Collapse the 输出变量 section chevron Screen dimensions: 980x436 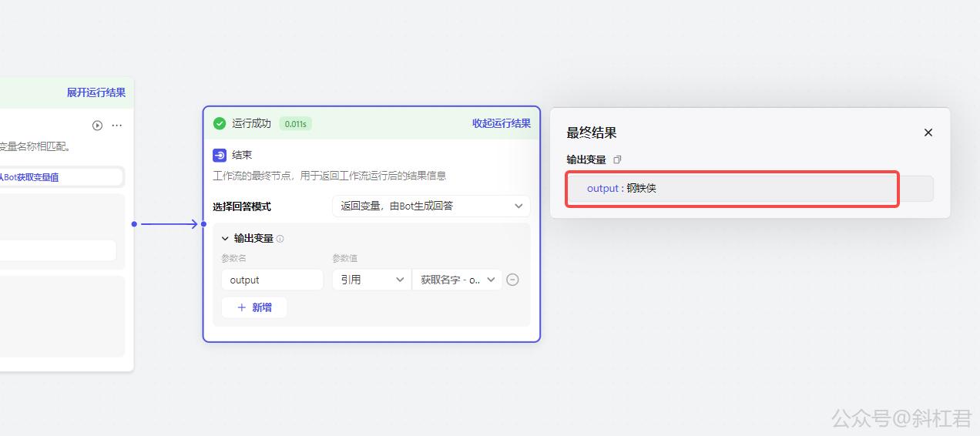coord(226,239)
